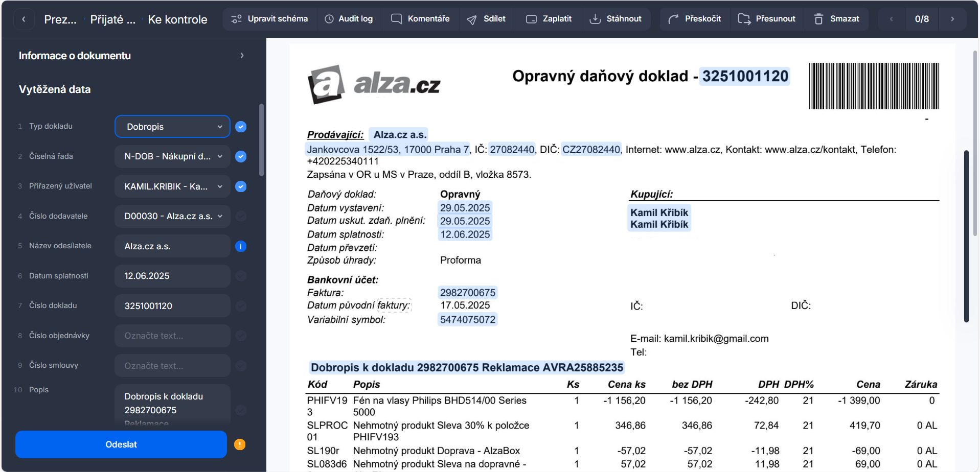980x472 pixels.
Task: Edit the Název odesílatele field
Action: [172, 246]
